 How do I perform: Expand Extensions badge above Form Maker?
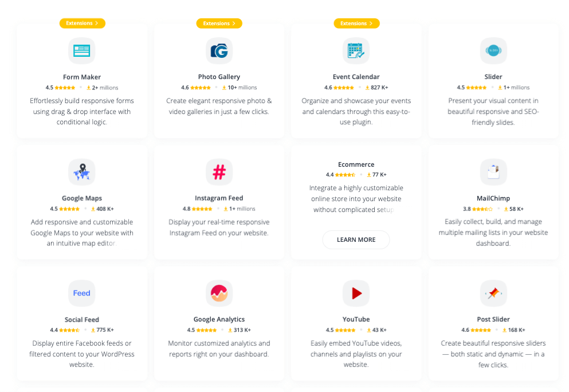(x=83, y=23)
